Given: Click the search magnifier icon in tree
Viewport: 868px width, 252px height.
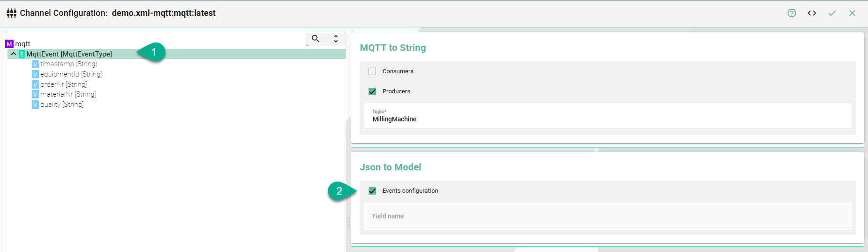Looking at the screenshot, I should (x=316, y=39).
